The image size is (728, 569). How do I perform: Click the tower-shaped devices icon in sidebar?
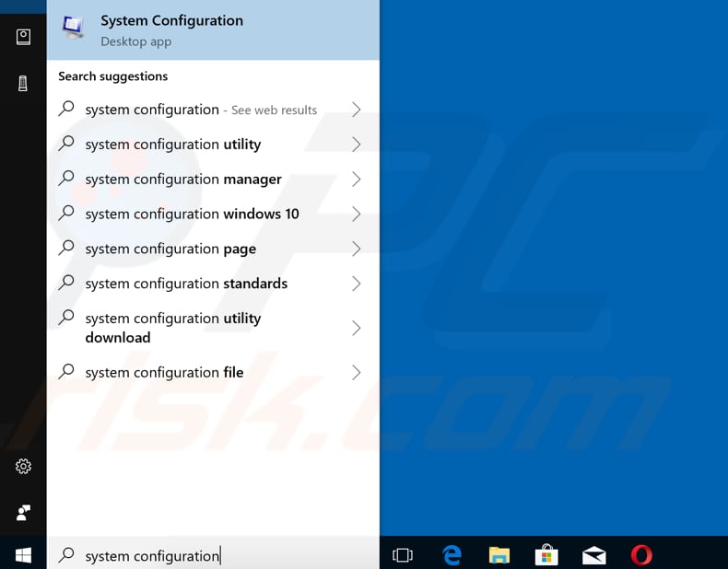click(x=24, y=84)
